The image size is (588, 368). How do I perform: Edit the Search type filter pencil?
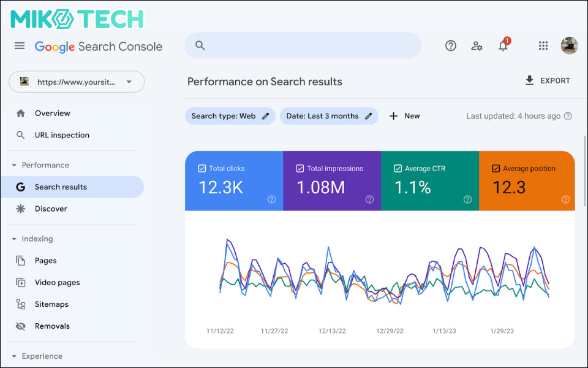[265, 116]
